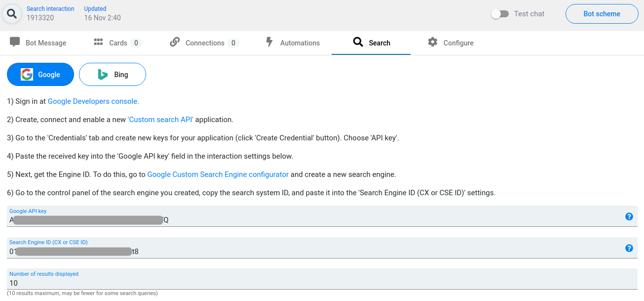644x301 pixels.
Task: Click the Connections count badge showing 0
Action: 233,43
